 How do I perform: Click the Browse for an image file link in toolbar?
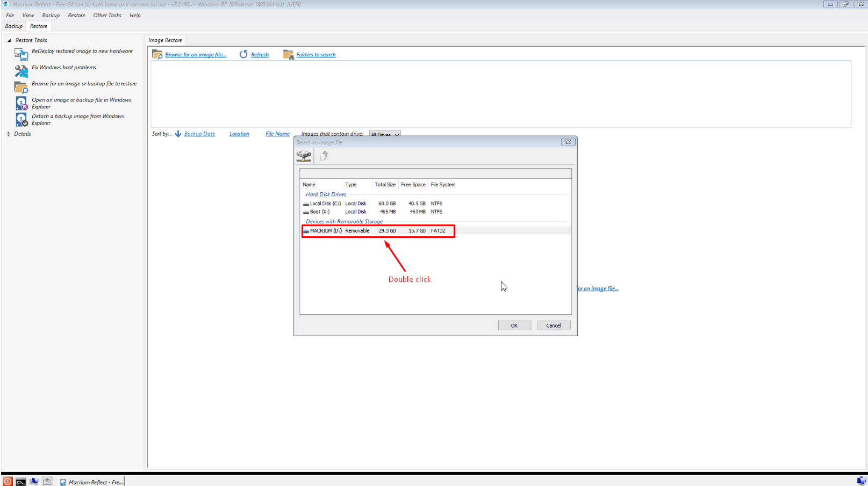point(196,55)
